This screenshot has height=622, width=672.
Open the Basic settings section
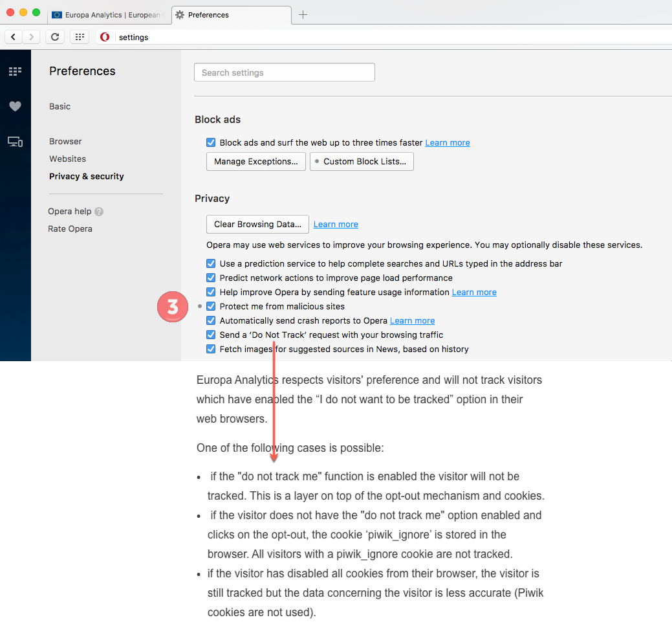point(60,106)
